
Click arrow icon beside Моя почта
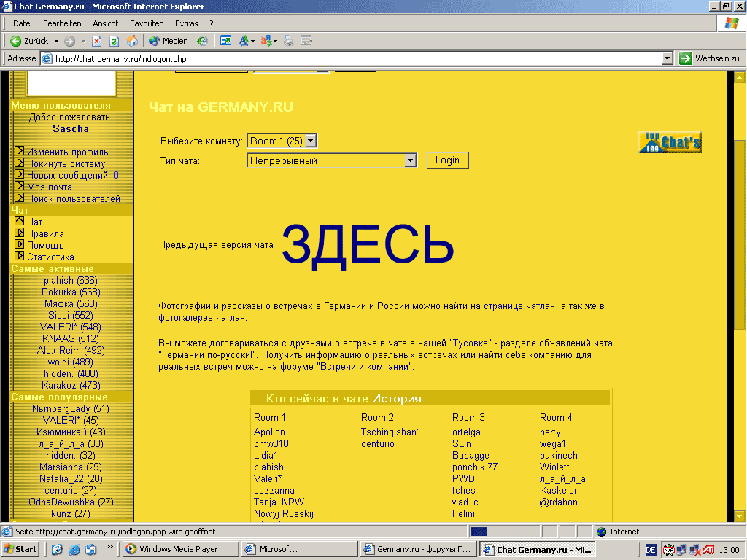[x=20, y=186]
